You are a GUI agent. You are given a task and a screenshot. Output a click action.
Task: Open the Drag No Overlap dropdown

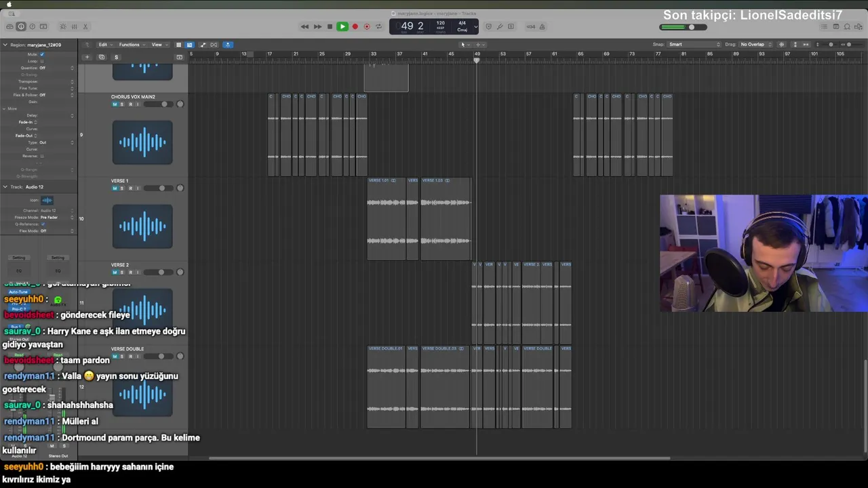point(756,45)
